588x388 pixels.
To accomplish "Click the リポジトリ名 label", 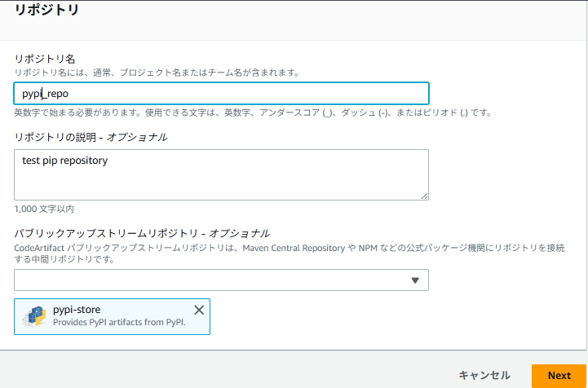I will point(45,59).
